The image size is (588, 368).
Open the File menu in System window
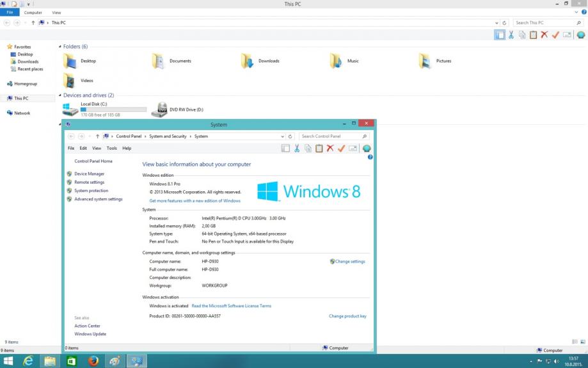pyautogui.click(x=71, y=148)
